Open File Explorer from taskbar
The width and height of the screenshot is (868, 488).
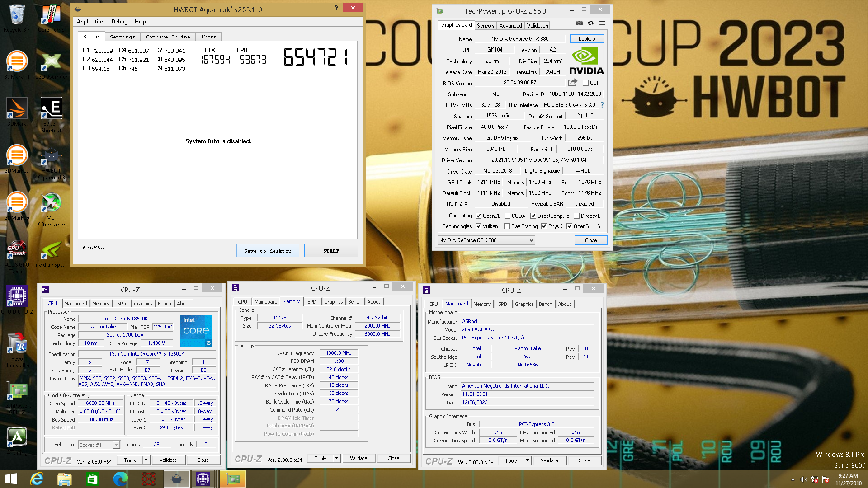point(64,479)
